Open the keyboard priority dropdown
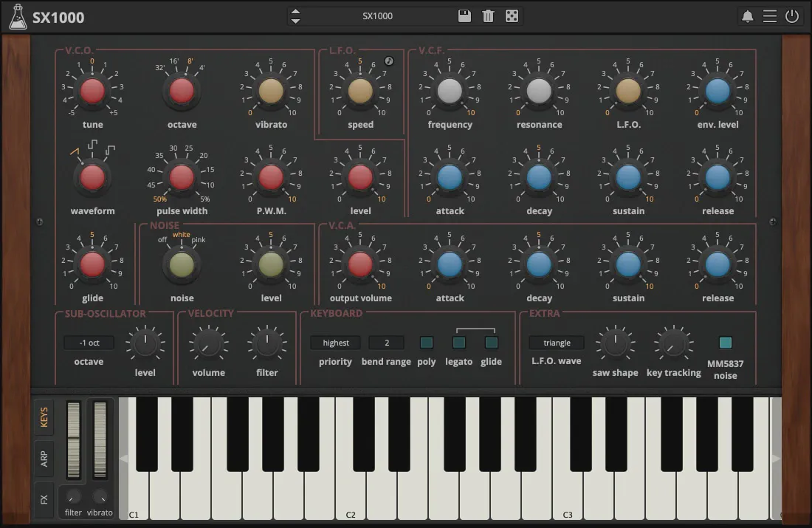This screenshot has height=528, width=812. [335, 343]
